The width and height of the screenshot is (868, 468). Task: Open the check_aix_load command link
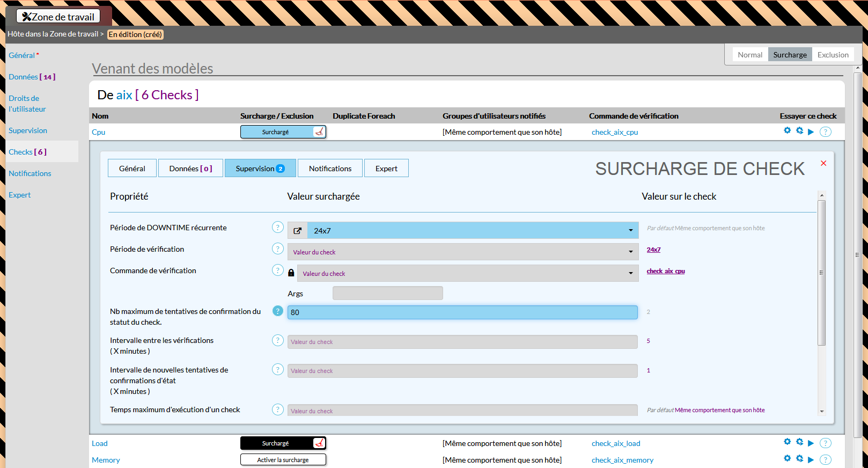pyautogui.click(x=616, y=444)
